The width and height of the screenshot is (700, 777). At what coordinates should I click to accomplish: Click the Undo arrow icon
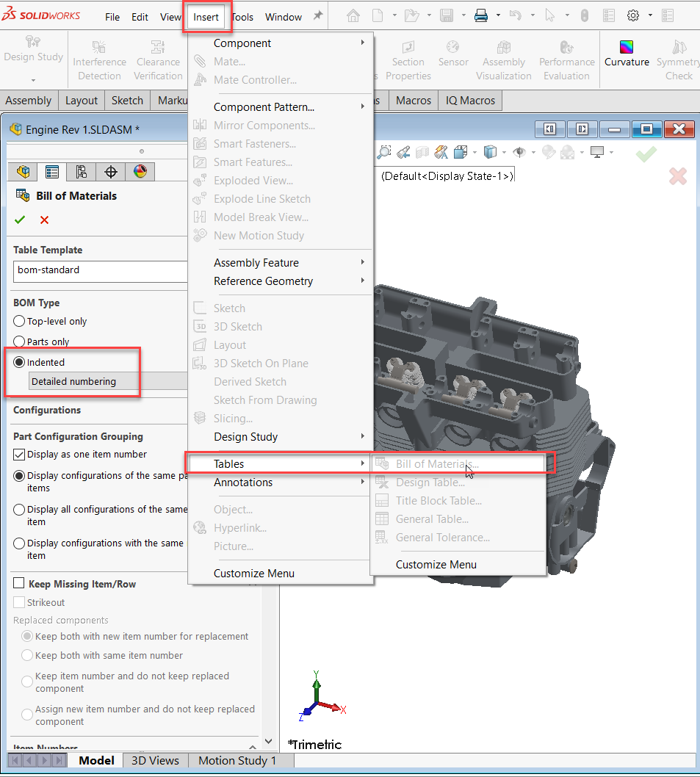(516, 16)
